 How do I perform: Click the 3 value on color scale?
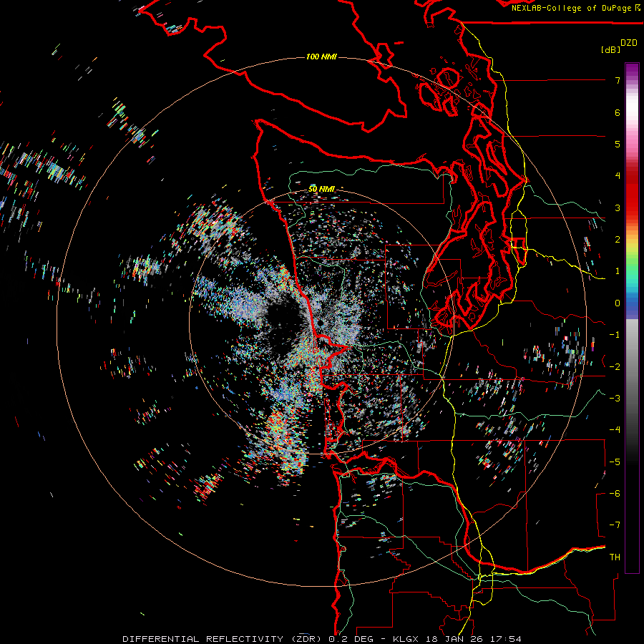click(618, 208)
